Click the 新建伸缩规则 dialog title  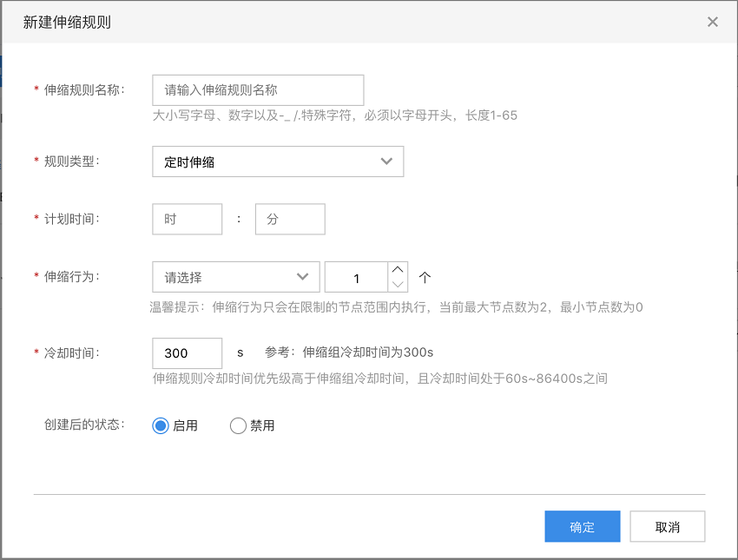[67, 22]
